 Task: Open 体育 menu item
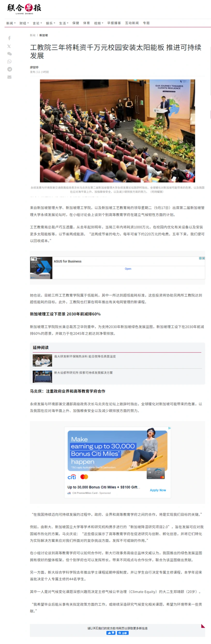pyautogui.click(x=86, y=23)
